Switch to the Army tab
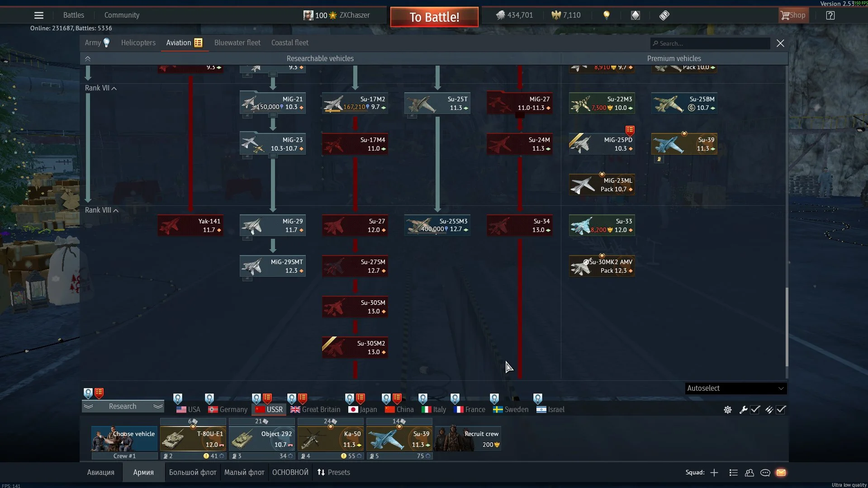Image resolution: width=868 pixels, height=488 pixels. [97, 43]
